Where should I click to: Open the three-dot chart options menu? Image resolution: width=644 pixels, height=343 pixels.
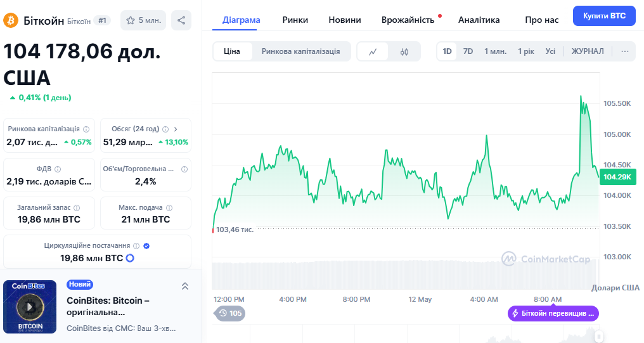tap(625, 51)
